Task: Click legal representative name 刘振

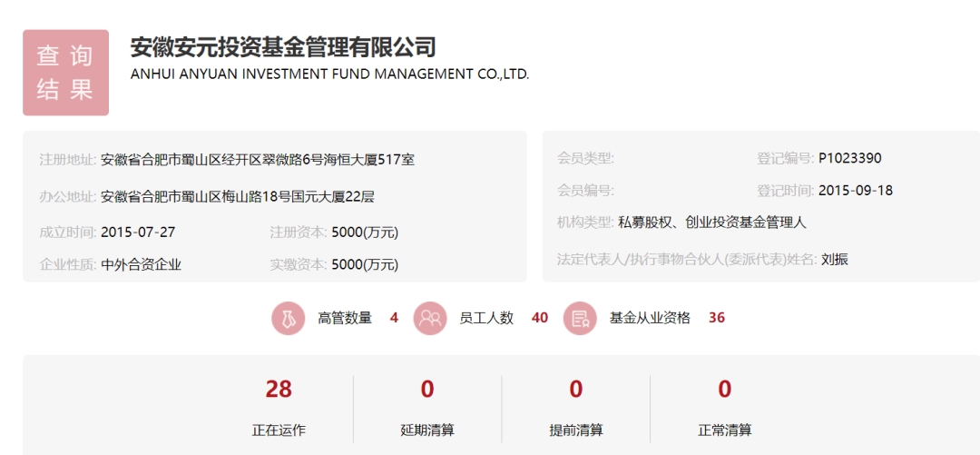Action: [x=835, y=259]
